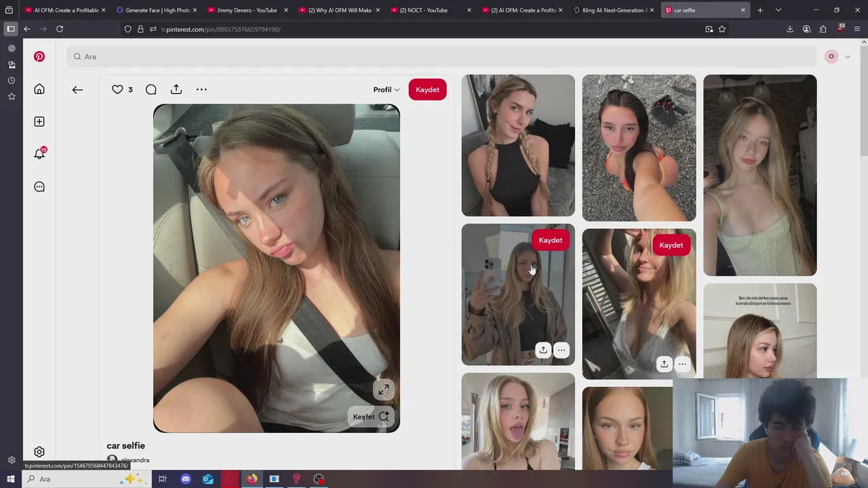Go to Pinterest home feed icon
The image size is (868, 488).
39,89
